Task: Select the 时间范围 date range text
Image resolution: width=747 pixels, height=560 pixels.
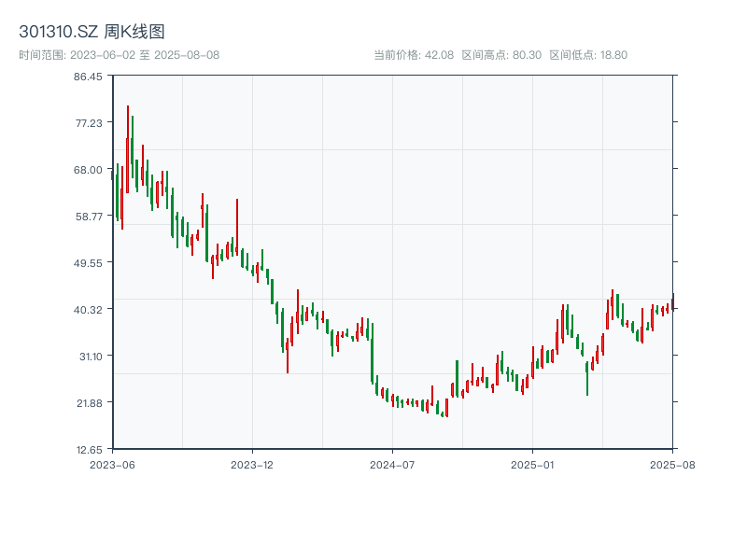Action: pos(119,55)
